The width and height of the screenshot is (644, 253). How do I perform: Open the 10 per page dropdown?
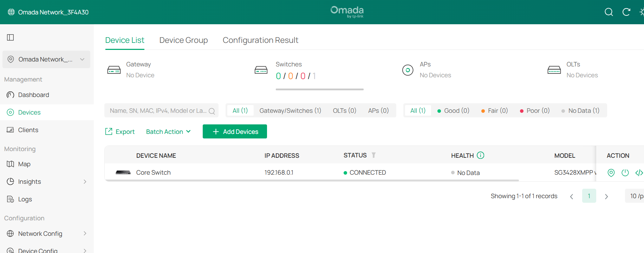pos(635,196)
